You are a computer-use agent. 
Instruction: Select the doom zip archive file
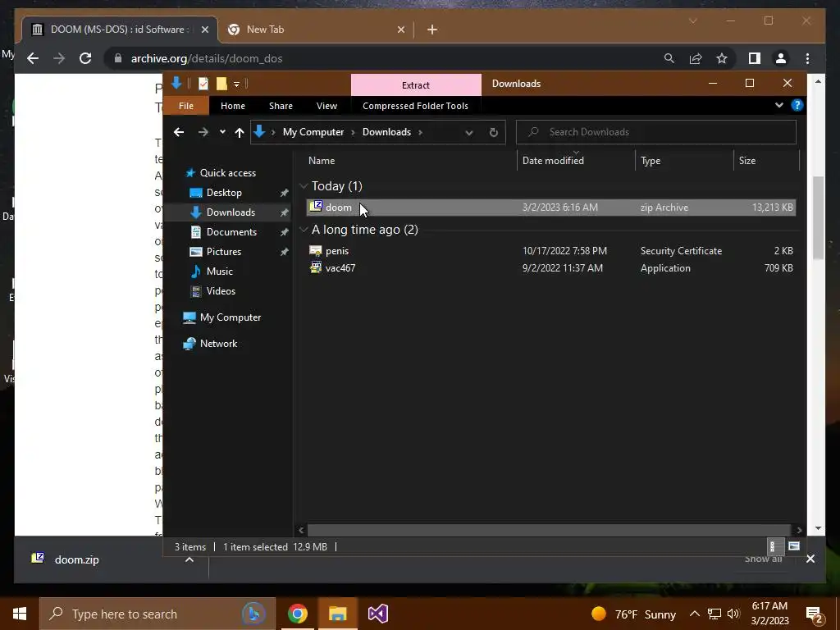pos(550,208)
